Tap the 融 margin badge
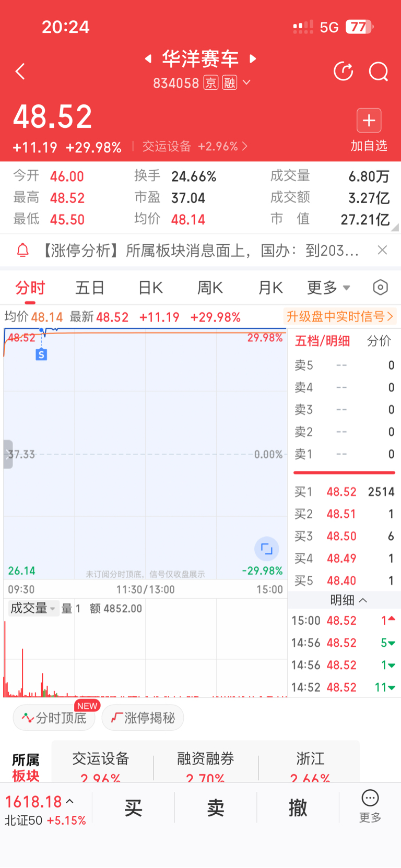 [x=230, y=82]
